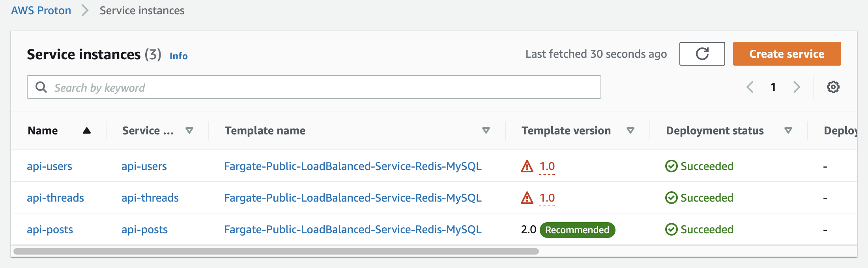
Task: Click Service column header text
Action: coord(148,130)
